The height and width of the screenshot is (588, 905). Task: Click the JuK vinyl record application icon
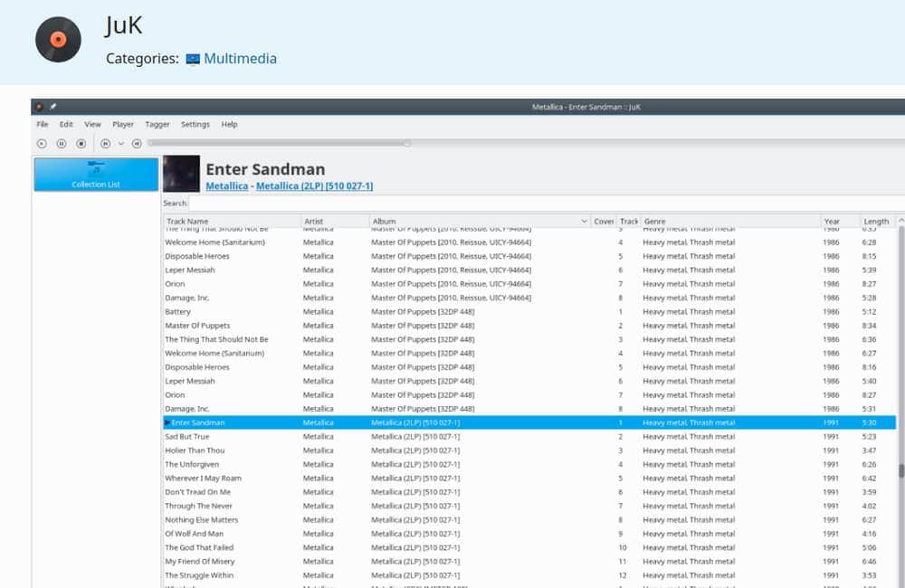coord(58,39)
